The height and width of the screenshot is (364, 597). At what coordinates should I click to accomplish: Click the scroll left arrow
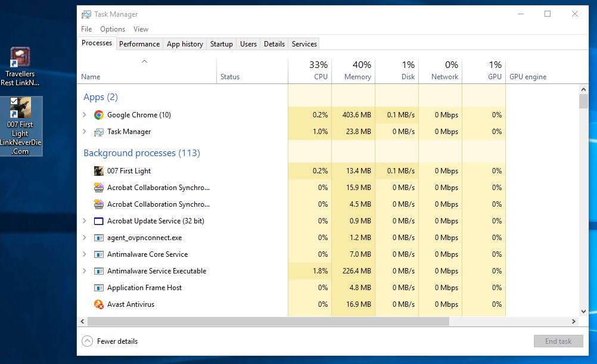82,321
